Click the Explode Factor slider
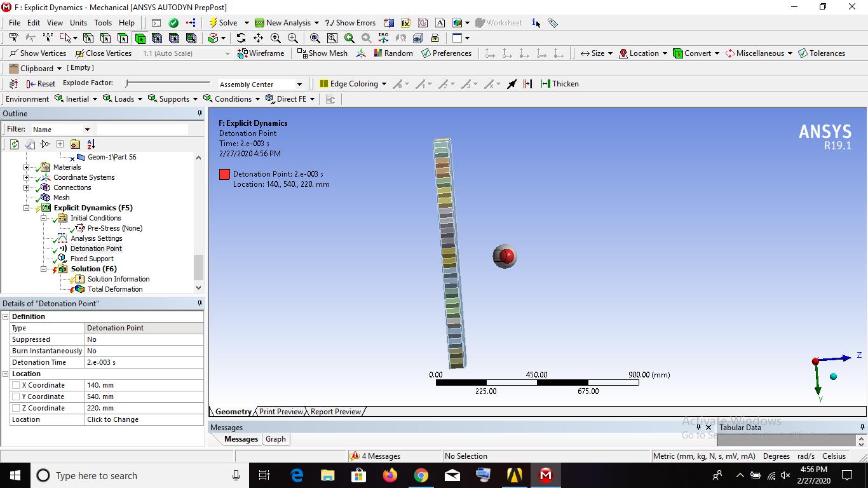Viewport: 868px width, 488px height. click(x=168, y=83)
